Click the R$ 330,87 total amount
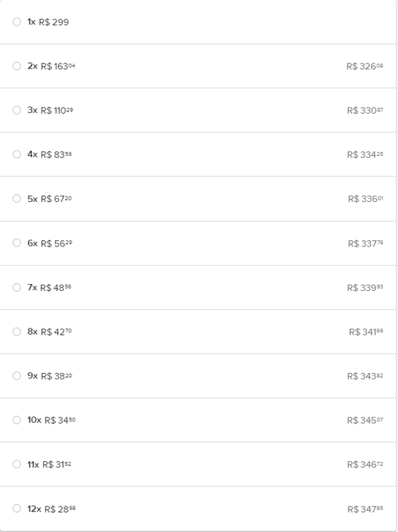398x532 pixels. click(365, 111)
